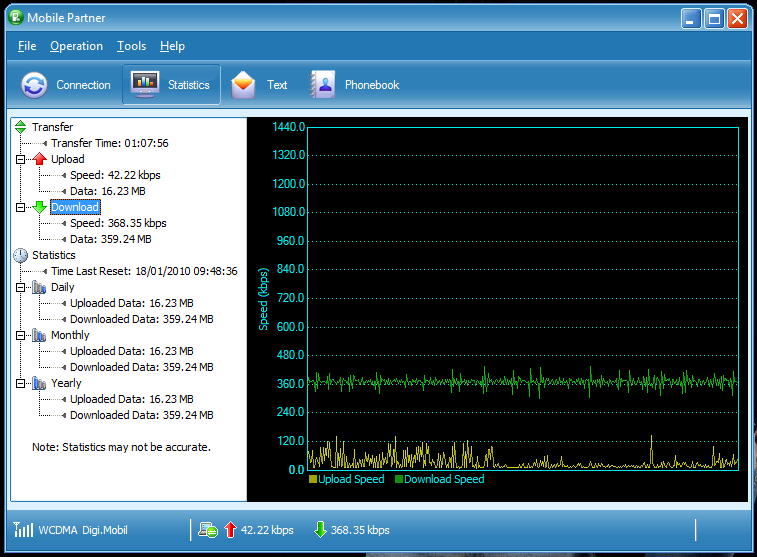Open the Text messaging tab label

click(x=277, y=85)
